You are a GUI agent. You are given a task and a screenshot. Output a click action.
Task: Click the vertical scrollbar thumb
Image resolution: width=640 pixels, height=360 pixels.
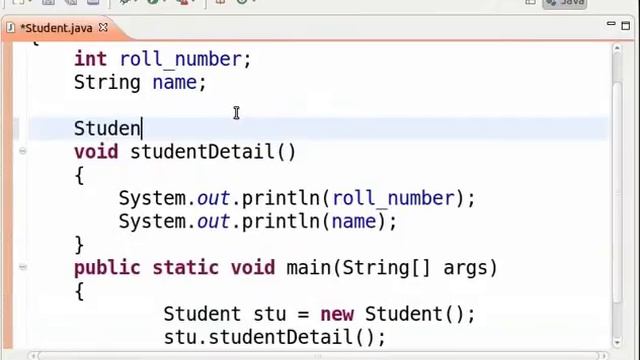[617, 192]
